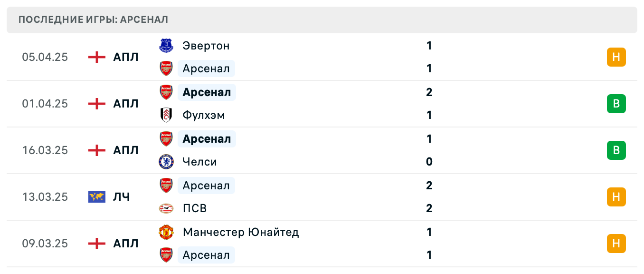
Task: Open the Челси team link
Action: pos(199,162)
